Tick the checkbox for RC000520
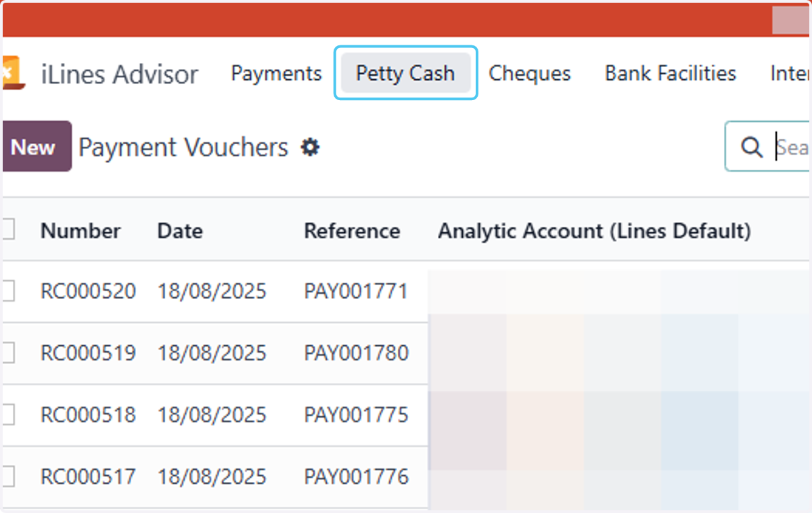The width and height of the screenshot is (812, 513). coord(8,292)
